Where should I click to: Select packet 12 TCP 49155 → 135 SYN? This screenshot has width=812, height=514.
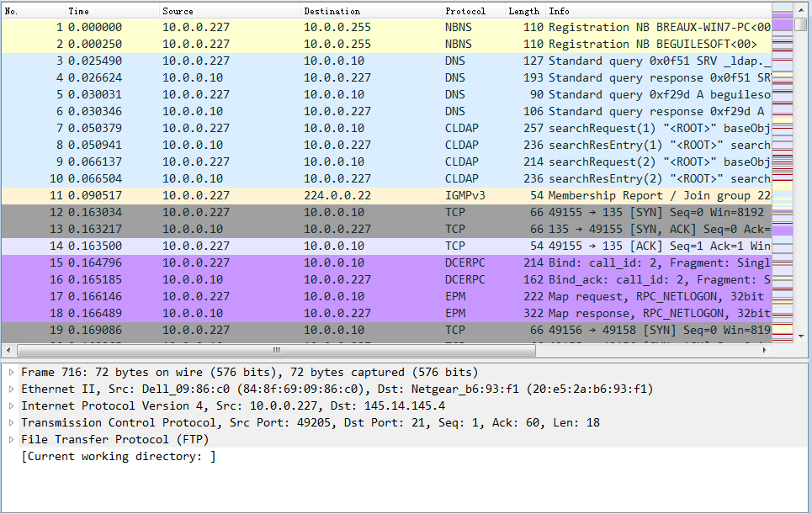[x=386, y=212]
